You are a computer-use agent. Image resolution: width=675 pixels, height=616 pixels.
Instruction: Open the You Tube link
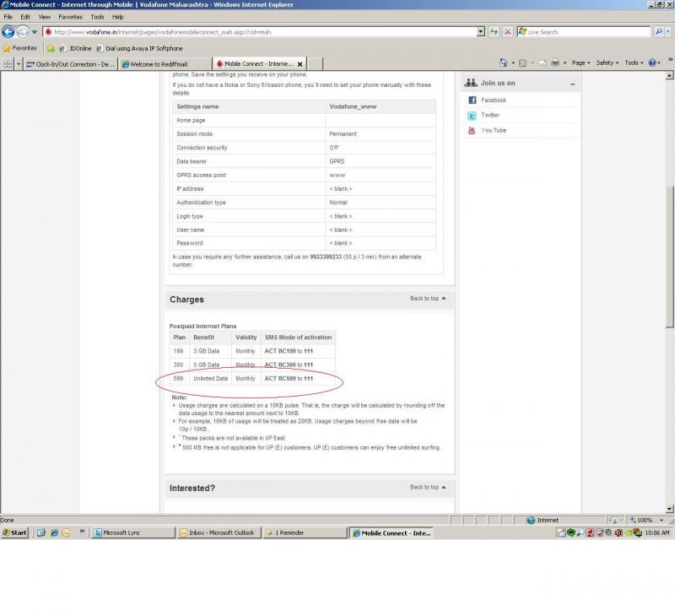(494, 131)
